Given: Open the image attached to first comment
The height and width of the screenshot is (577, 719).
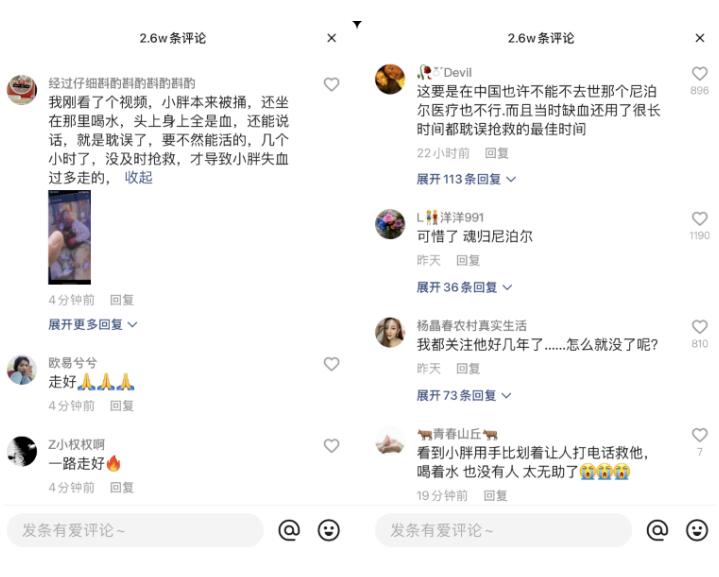Looking at the screenshot, I should pyautogui.click(x=69, y=237).
